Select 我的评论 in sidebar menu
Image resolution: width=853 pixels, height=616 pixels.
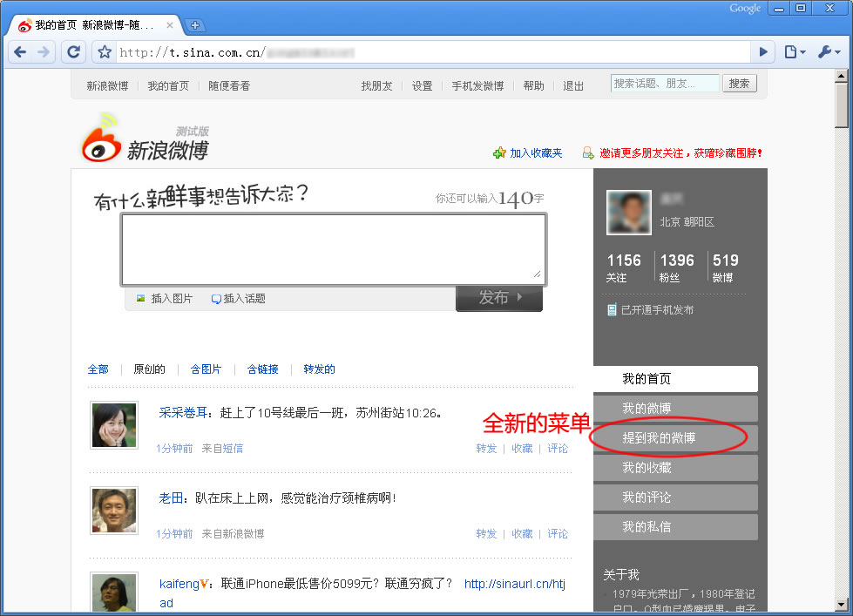click(x=675, y=498)
